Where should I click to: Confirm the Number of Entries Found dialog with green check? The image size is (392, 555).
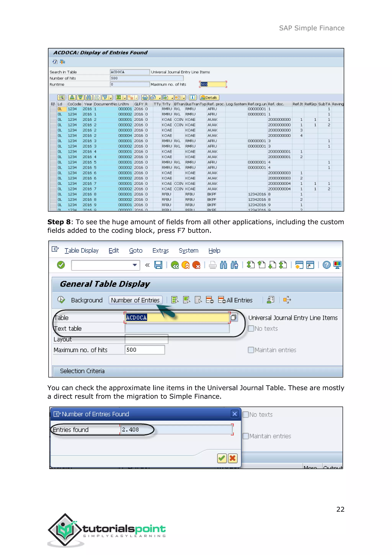[222, 458]
